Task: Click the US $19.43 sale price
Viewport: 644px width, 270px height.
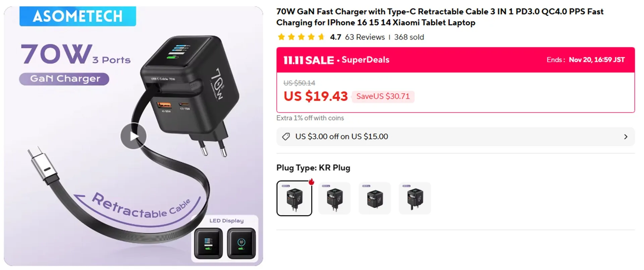Action: coord(316,96)
